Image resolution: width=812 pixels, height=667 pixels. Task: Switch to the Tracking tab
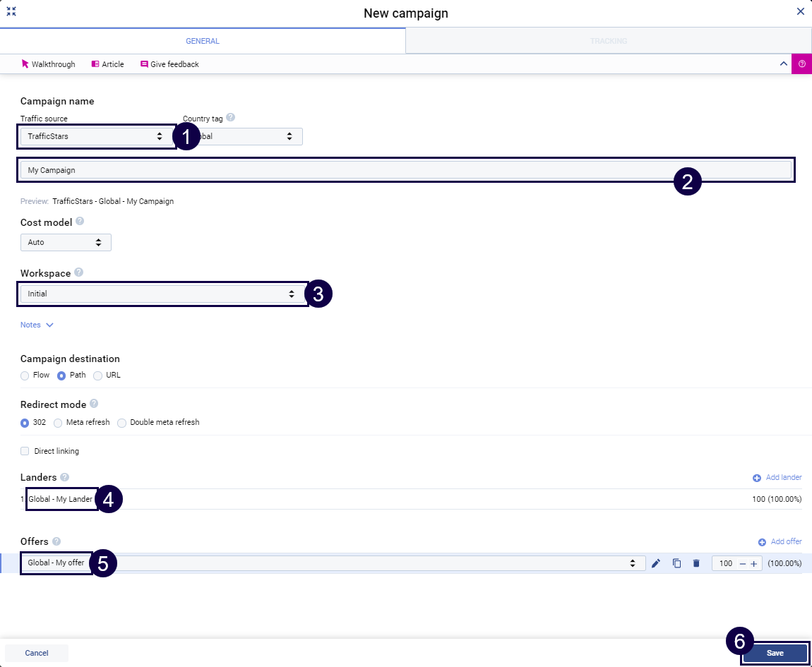coord(608,41)
